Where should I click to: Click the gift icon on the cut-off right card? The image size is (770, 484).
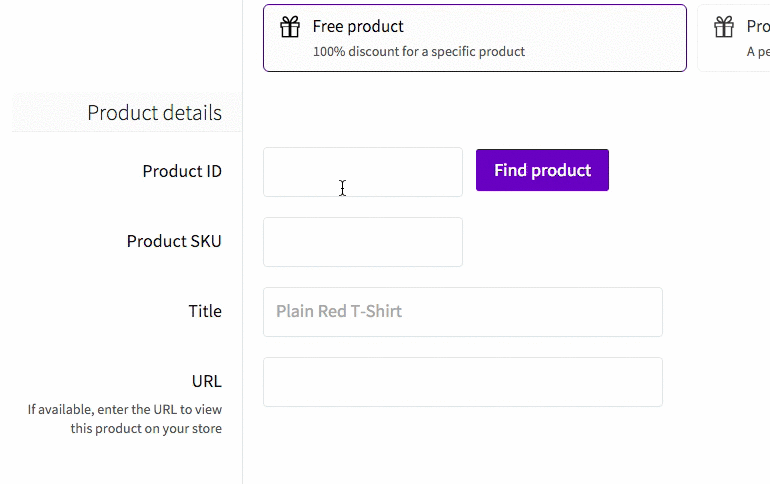click(x=724, y=27)
